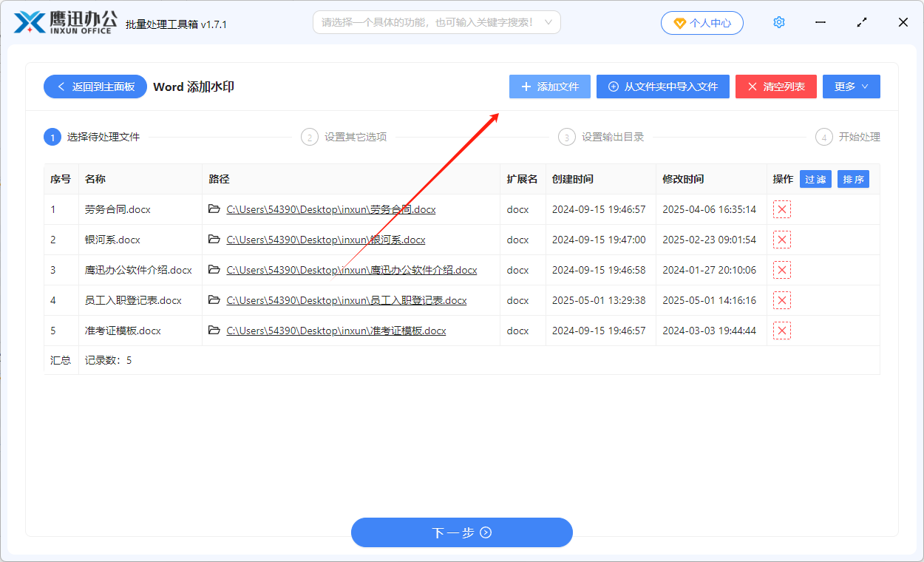Click 记录数：5 summary text
Image resolution: width=924 pixels, height=562 pixels.
point(108,360)
